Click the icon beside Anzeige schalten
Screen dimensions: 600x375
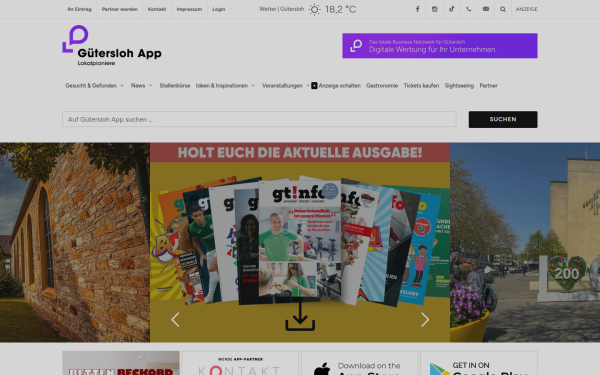tap(314, 85)
